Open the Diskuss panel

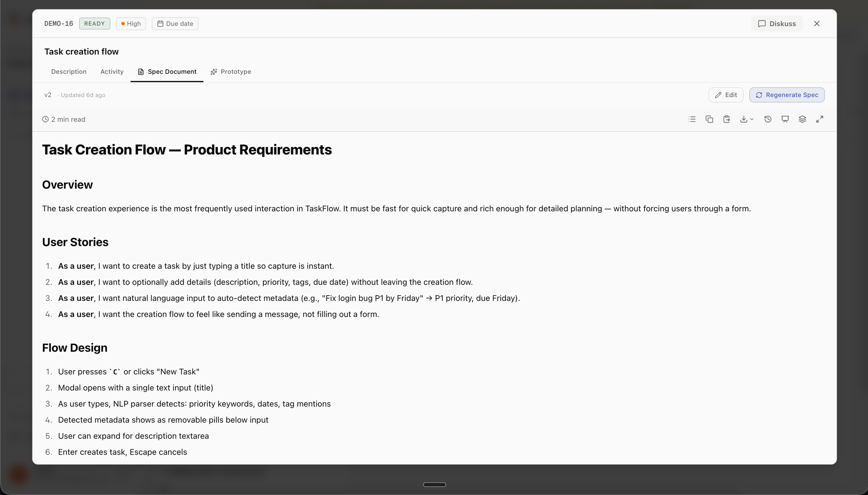[777, 23]
